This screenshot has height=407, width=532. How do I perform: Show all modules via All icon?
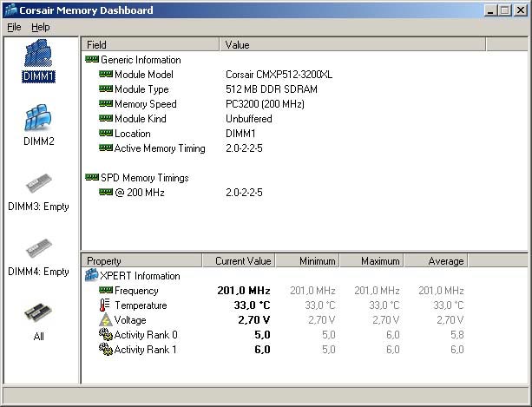(39, 314)
